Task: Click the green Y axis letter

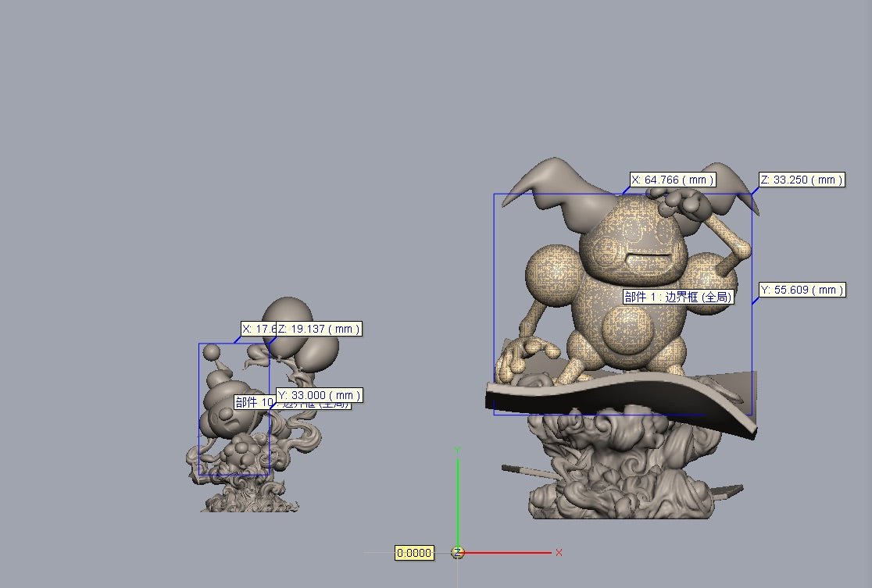Action: pos(458,451)
